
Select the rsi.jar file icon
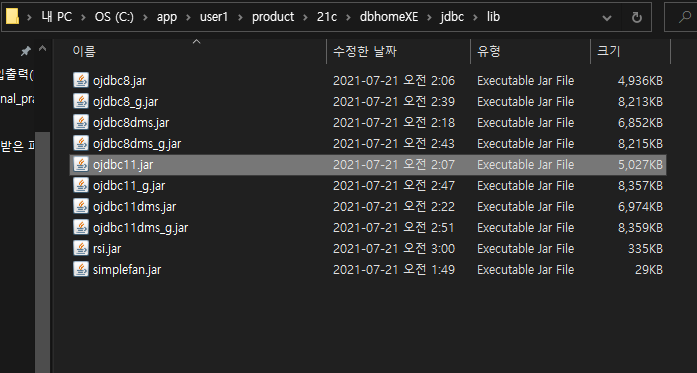coord(80,248)
